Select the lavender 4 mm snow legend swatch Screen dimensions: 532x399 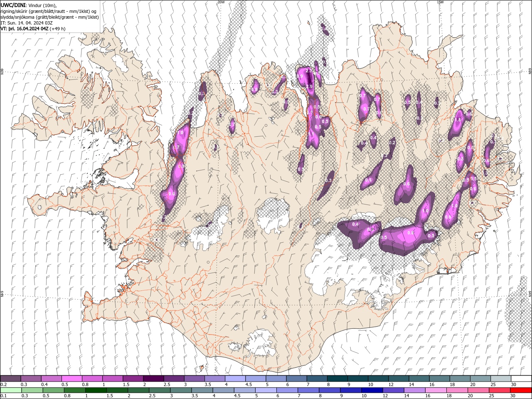pyautogui.click(x=235, y=379)
